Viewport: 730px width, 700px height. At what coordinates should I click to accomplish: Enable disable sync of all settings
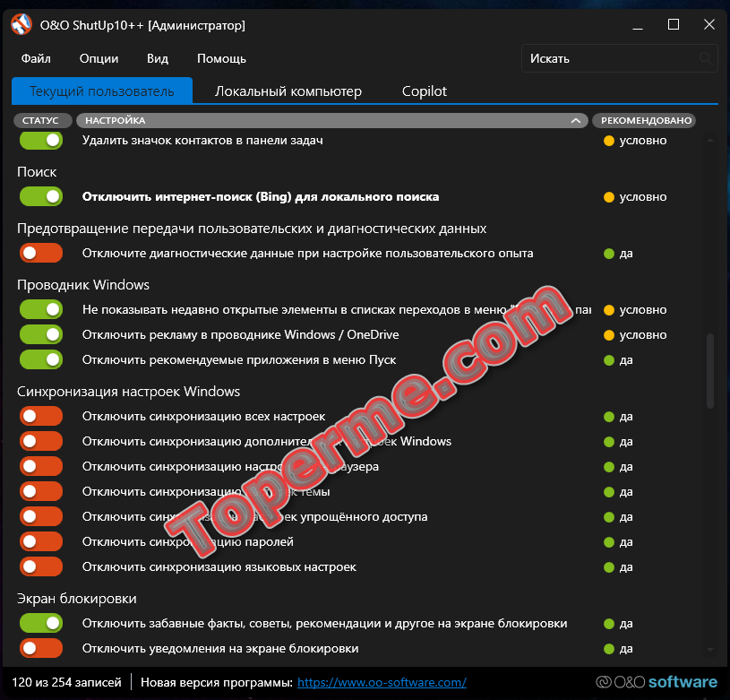(41, 416)
